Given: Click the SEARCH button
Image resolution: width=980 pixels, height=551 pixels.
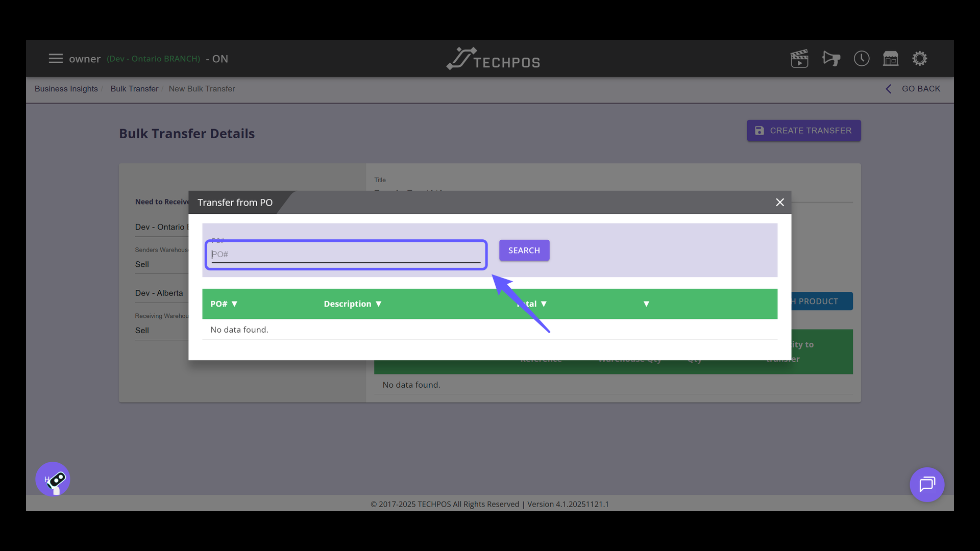Looking at the screenshot, I should 524,251.
